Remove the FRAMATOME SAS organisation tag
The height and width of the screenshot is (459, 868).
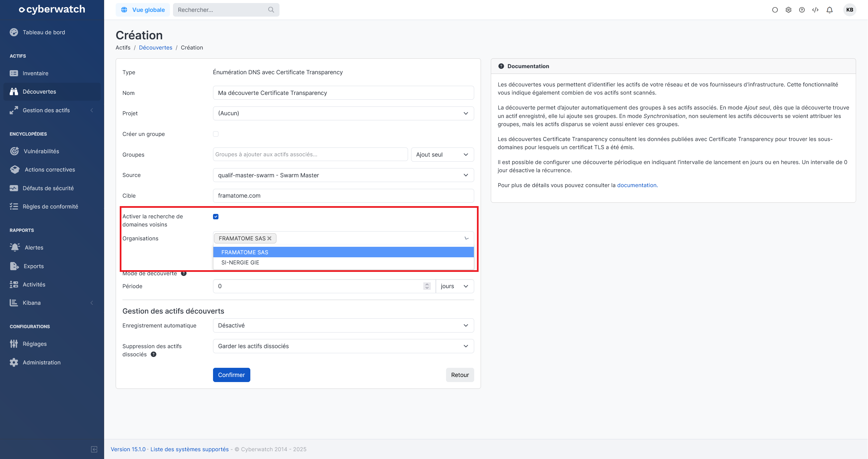pyautogui.click(x=269, y=238)
